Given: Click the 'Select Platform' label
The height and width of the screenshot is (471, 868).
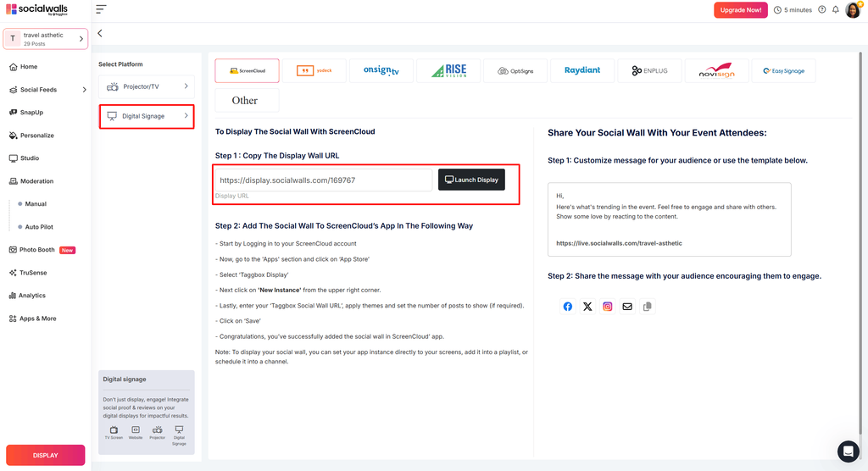Looking at the screenshot, I should click(120, 64).
